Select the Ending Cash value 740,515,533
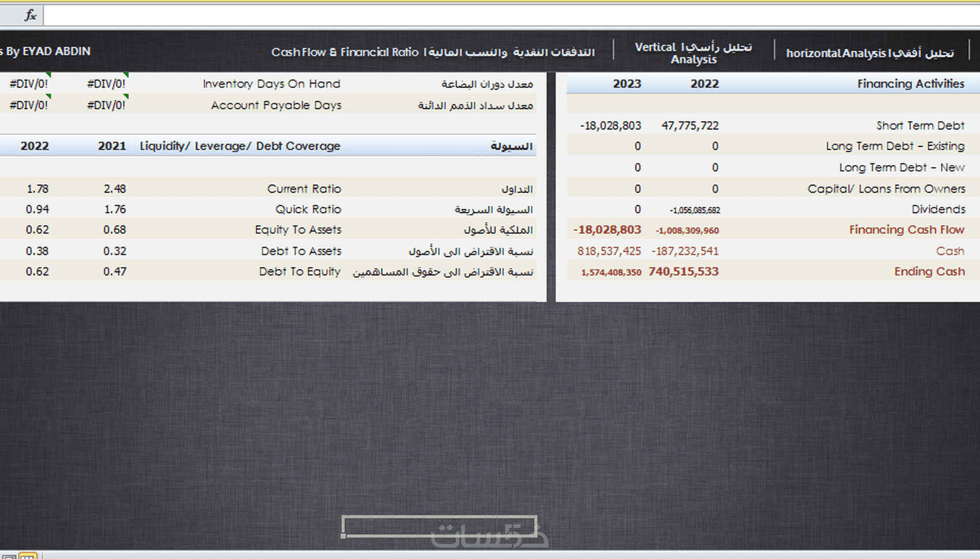 (x=683, y=271)
